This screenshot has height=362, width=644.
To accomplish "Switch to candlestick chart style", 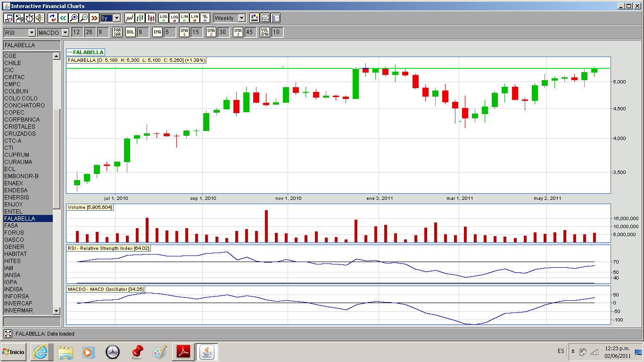I will click(151, 18).
